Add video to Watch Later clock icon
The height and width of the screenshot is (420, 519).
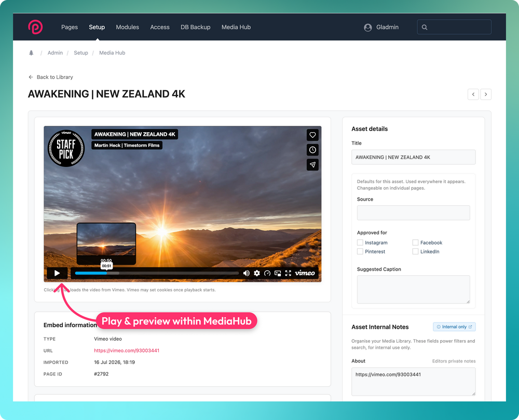[312, 150]
